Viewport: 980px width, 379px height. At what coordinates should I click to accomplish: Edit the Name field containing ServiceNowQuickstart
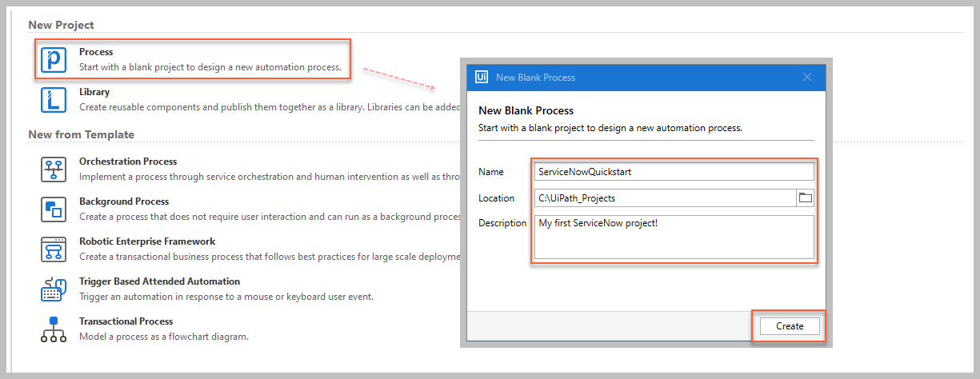(x=674, y=171)
